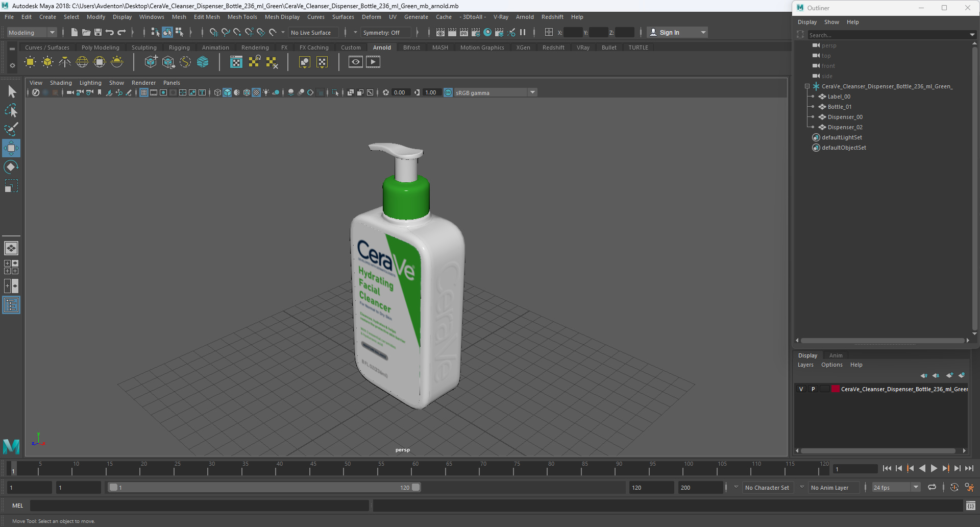Click the MEL command language button

18,506
